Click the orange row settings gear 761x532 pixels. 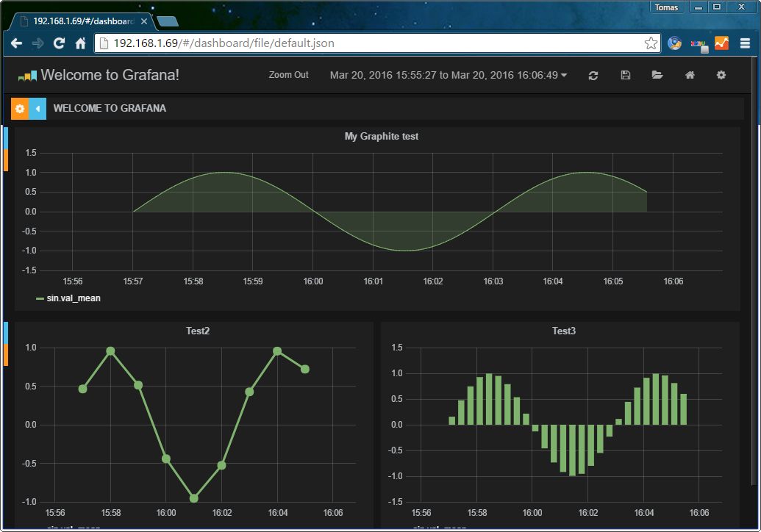click(x=20, y=108)
